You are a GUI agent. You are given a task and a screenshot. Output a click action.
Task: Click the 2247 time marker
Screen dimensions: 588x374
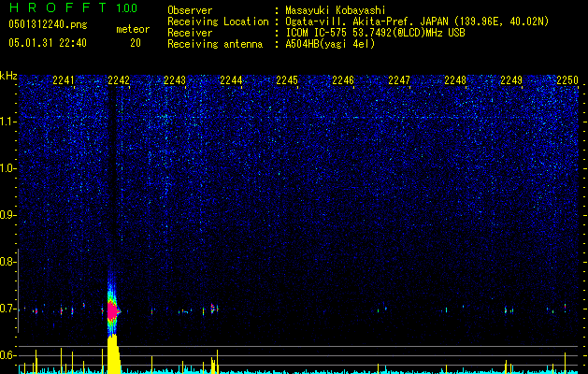point(399,80)
